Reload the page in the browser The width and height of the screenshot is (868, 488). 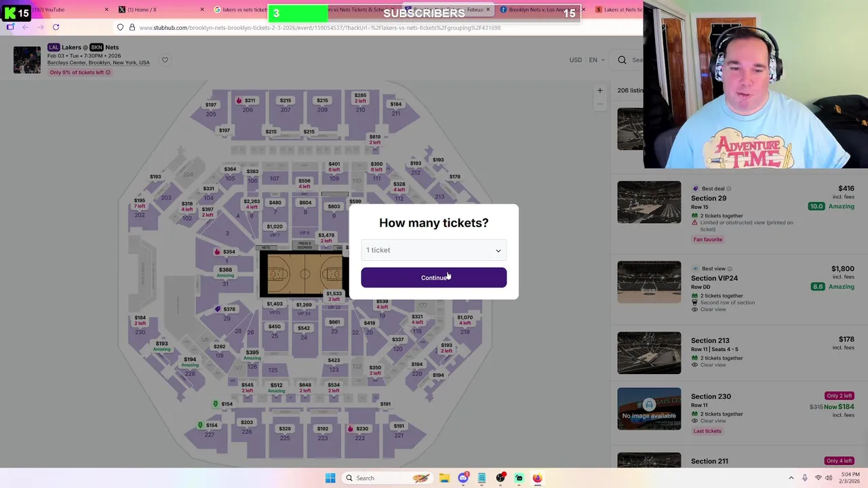pyautogui.click(x=56, y=27)
